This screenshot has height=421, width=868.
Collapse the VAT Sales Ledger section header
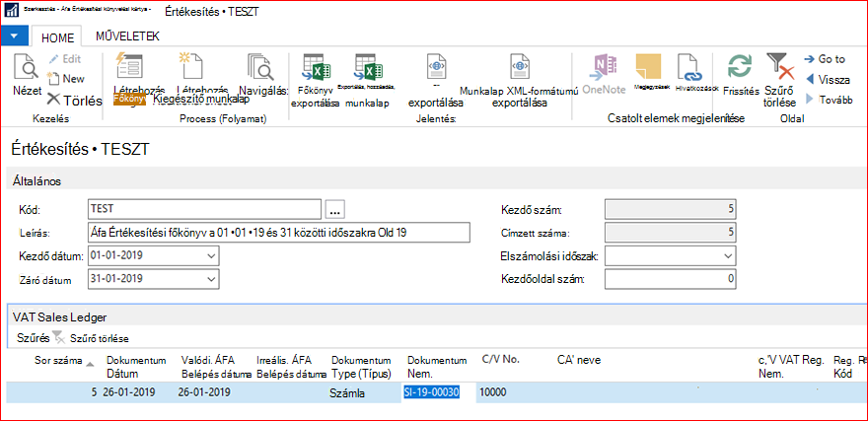(x=437, y=317)
